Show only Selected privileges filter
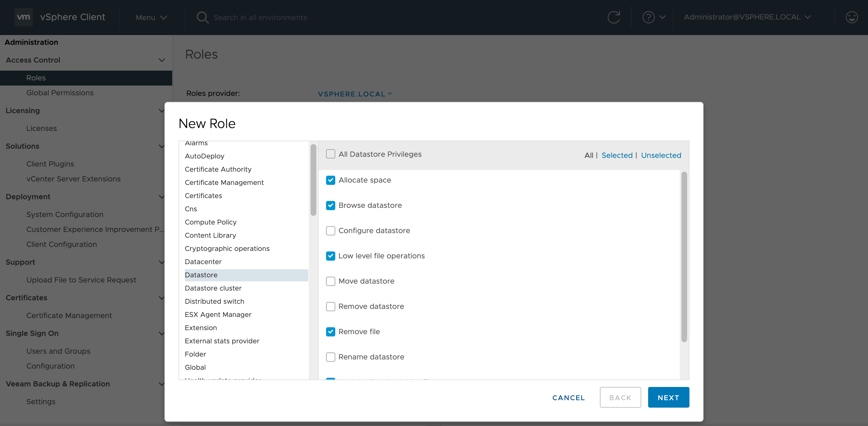 [617, 155]
